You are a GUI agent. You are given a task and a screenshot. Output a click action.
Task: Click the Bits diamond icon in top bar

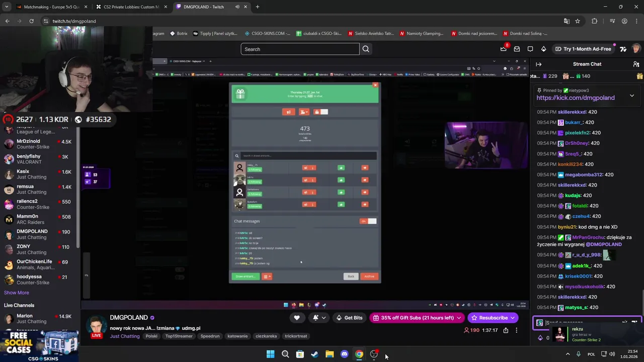(543, 49)
